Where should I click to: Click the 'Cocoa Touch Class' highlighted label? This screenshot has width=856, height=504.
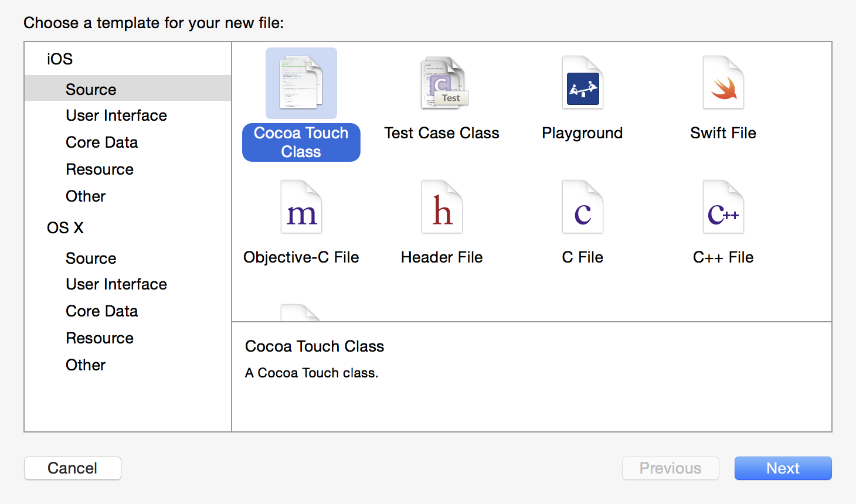301,142
